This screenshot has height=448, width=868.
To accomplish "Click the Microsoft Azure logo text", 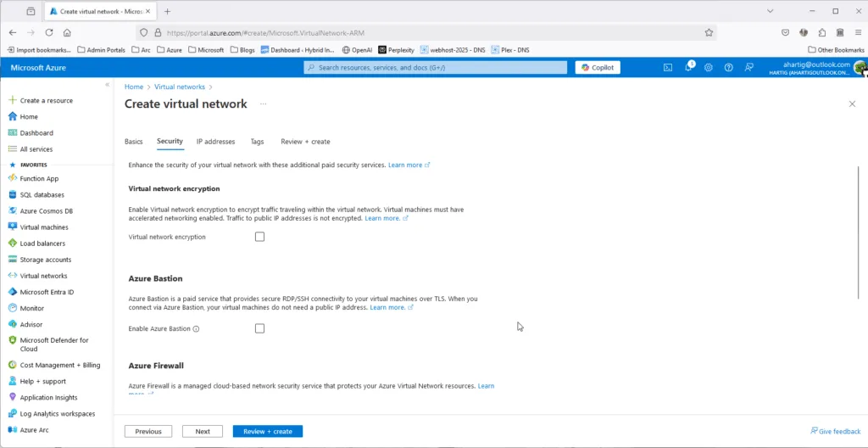I will (38, 68).
